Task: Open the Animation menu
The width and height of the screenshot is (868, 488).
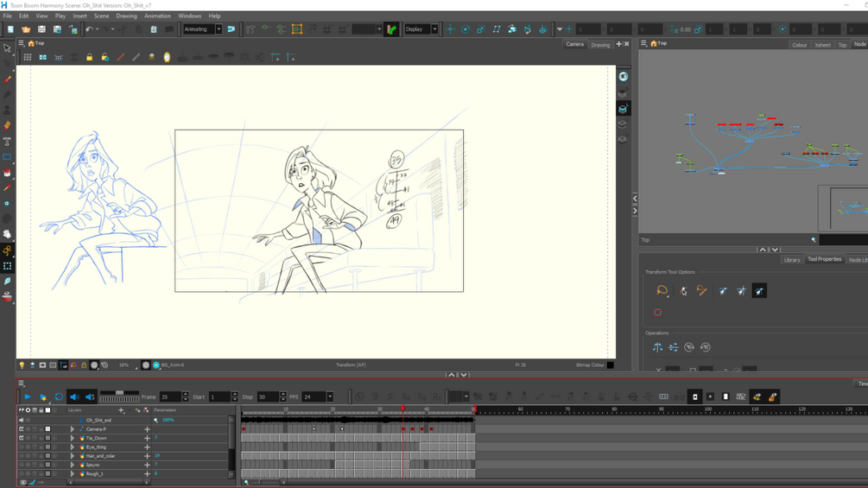Action: pyautogui.click(x=157, y=16)
